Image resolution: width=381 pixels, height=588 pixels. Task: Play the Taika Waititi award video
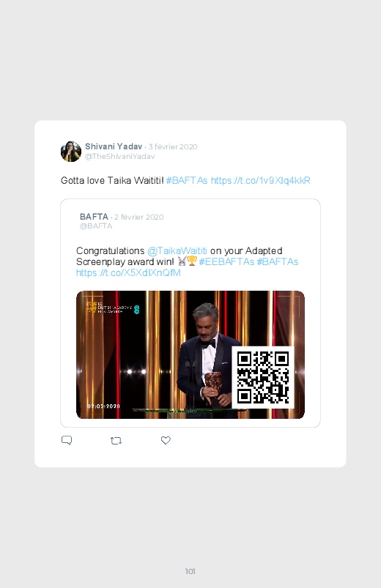pos(190,354)
